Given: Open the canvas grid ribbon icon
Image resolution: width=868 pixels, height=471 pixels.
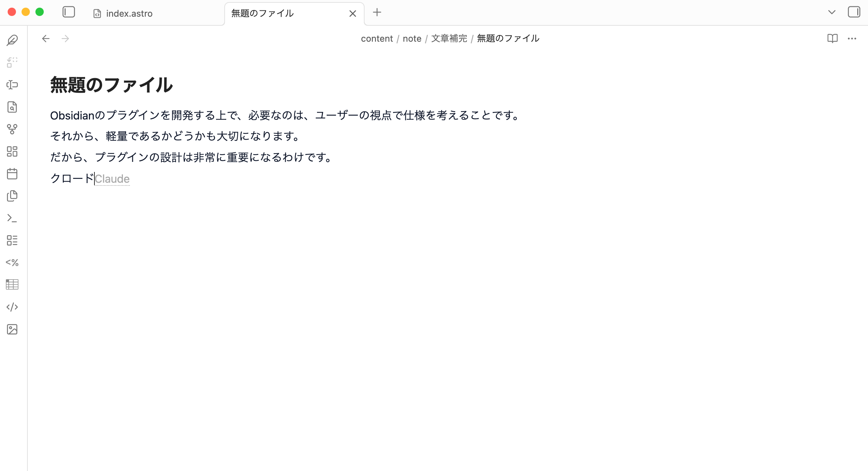Looking at the screenshot, I should coord(12,151).
